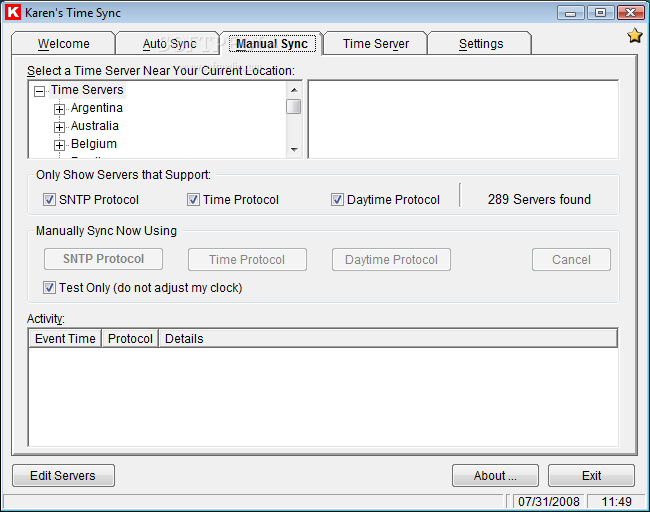Click the Protocol column header
Image resolution: width=650 pixels, height=512 pixels.
130,339
